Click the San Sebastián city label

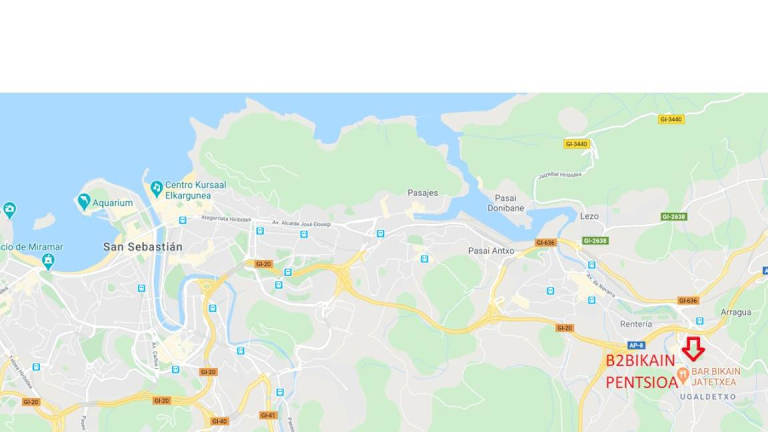(x=143, y=247)
